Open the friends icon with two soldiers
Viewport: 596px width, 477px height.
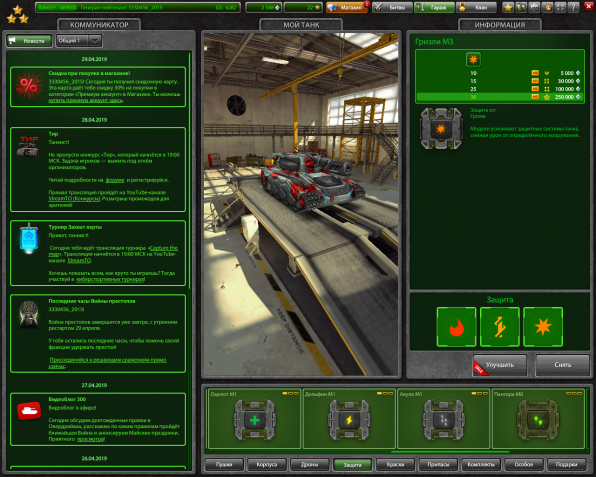coord(521,7)
